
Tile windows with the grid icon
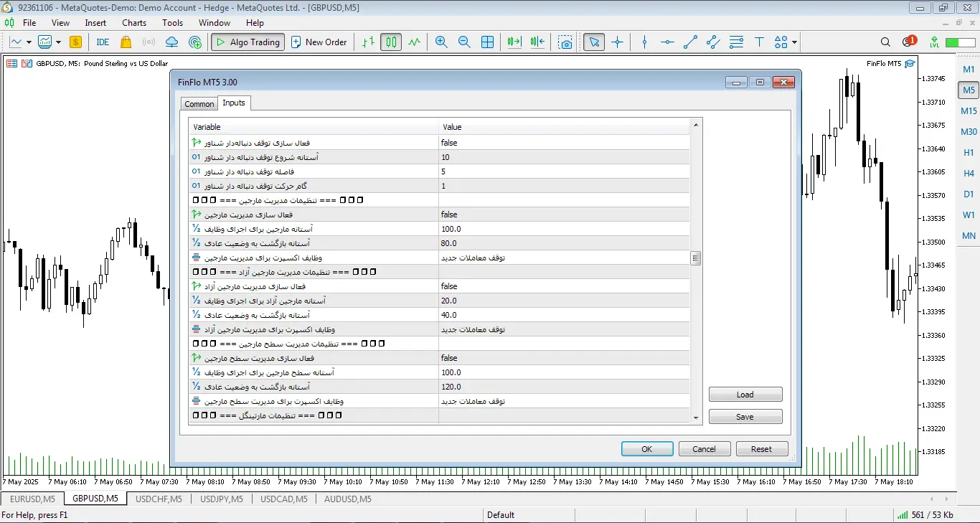point(487,42)
